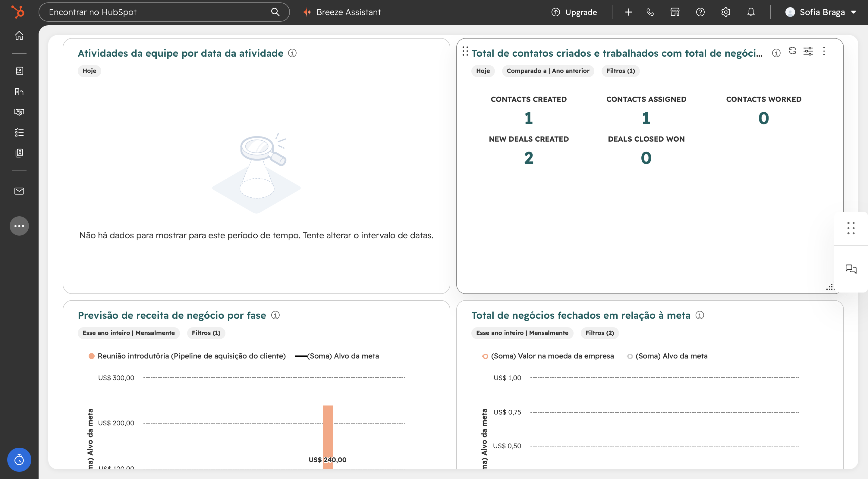Toggle Valor na moeda da empresa legend

[x=548, y=356]
